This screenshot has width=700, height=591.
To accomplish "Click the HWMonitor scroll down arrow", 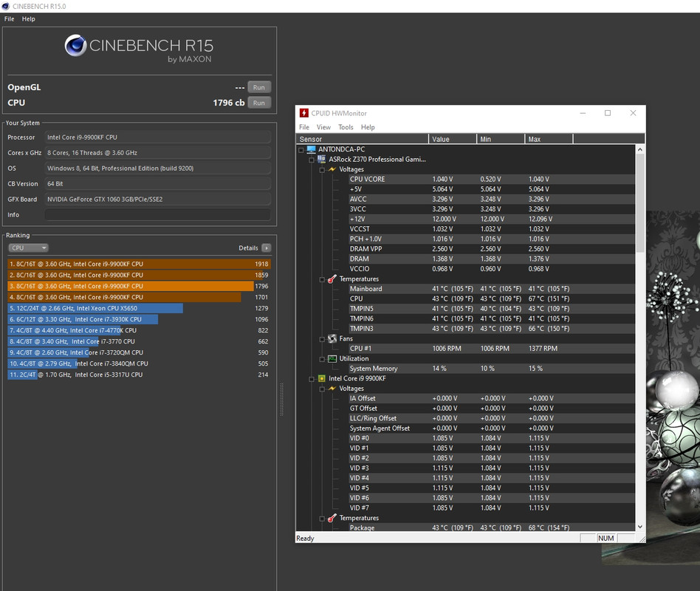I will [639, 527].
